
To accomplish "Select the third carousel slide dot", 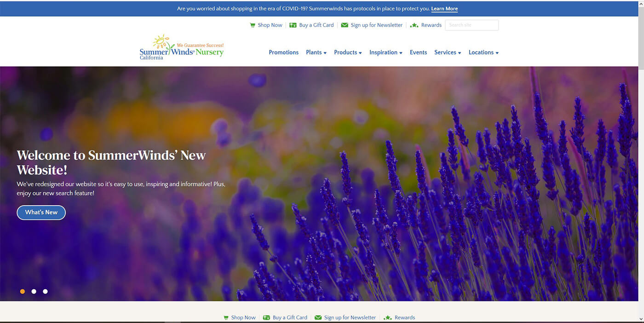I will pyautogui.click(x=45, y=291).
